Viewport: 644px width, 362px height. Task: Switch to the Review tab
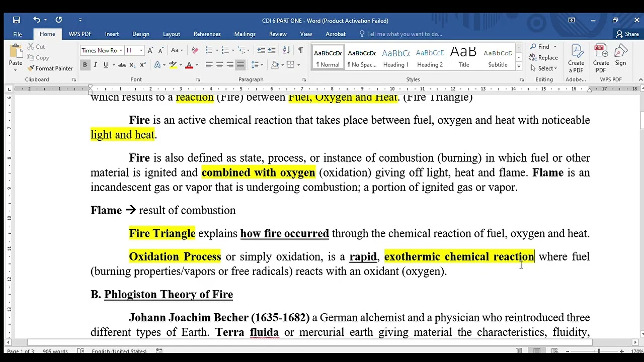(278, 34)
